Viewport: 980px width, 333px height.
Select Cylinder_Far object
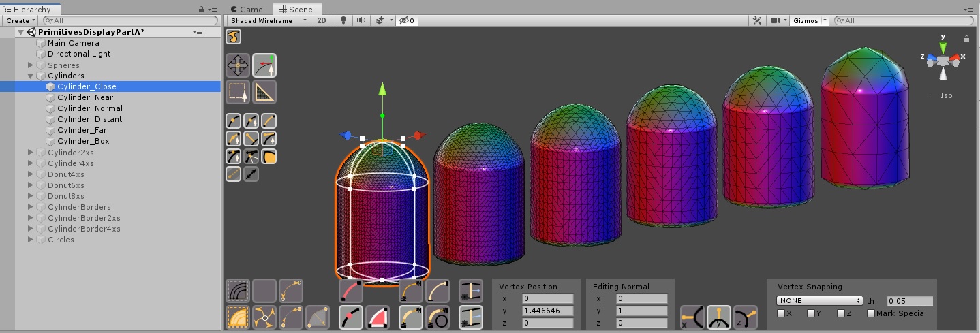[82, 130]
